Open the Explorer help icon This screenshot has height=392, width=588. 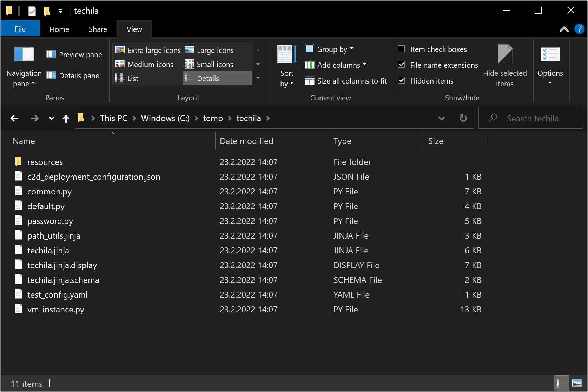pos(579,29)
